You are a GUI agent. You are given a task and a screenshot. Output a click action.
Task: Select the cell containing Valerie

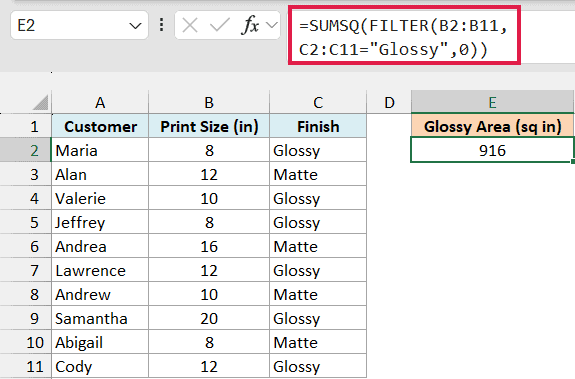click(x=100, y=198)
